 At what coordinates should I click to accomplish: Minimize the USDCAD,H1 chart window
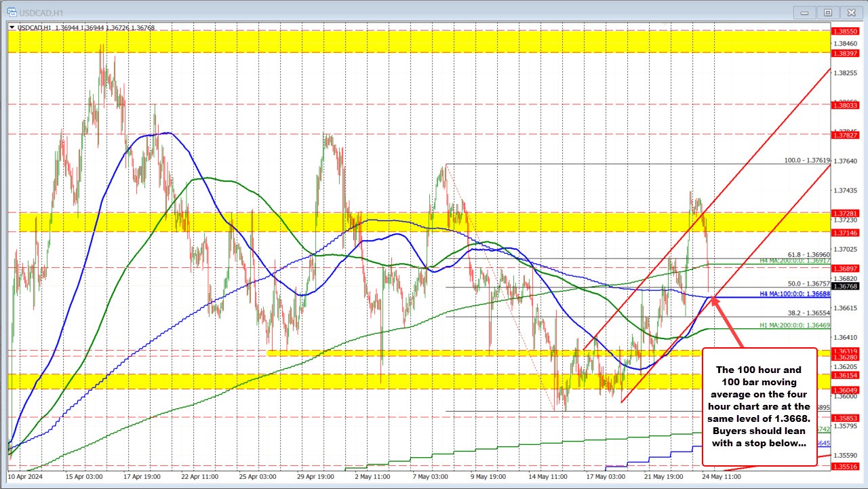804,12
